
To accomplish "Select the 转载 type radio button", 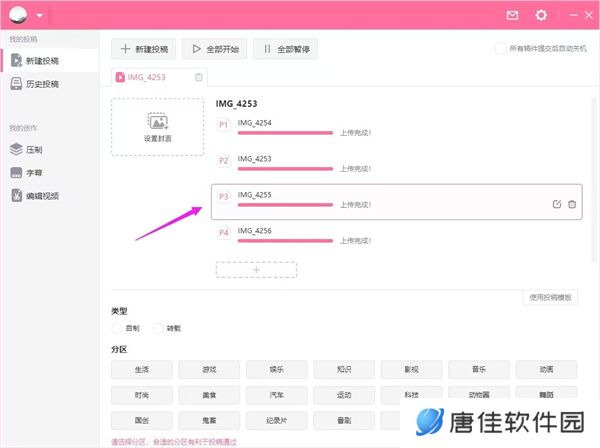I will click(158, 328).
